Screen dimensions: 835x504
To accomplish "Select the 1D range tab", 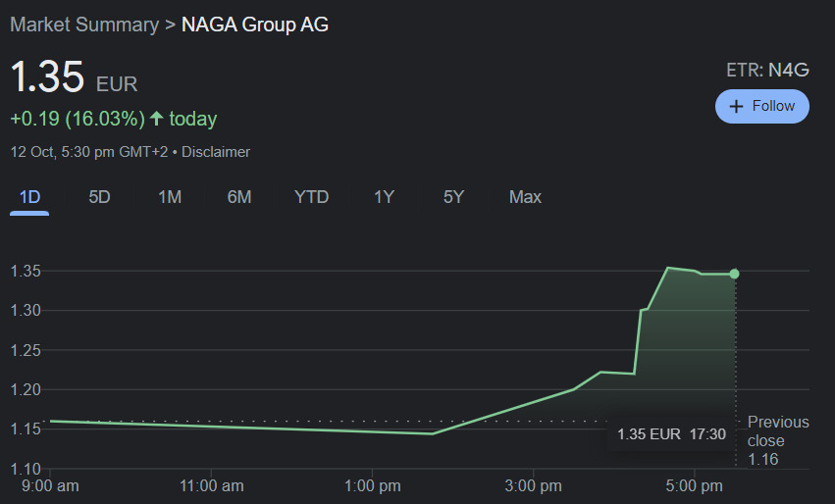I will 29,197.
